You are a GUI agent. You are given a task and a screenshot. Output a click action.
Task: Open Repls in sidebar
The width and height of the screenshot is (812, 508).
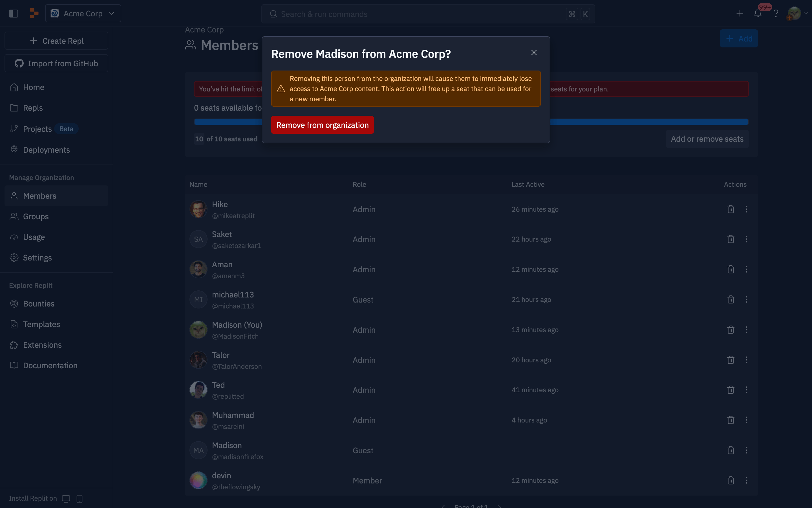56,108
